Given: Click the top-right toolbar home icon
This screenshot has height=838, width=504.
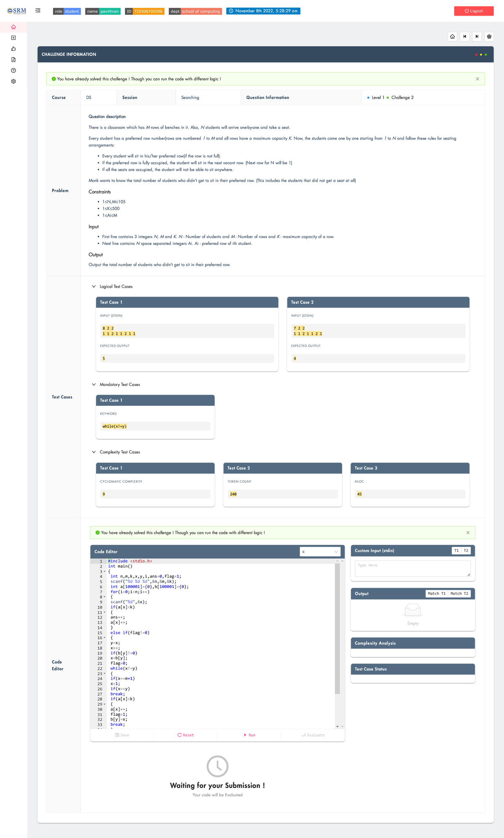Looking at the screenshot, I should pos(452,37).
